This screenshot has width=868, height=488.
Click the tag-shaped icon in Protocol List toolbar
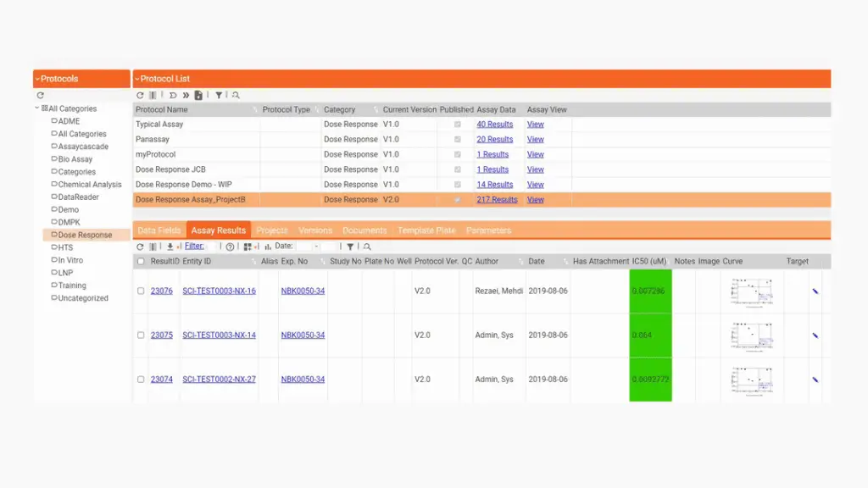(x=173, y=95)
